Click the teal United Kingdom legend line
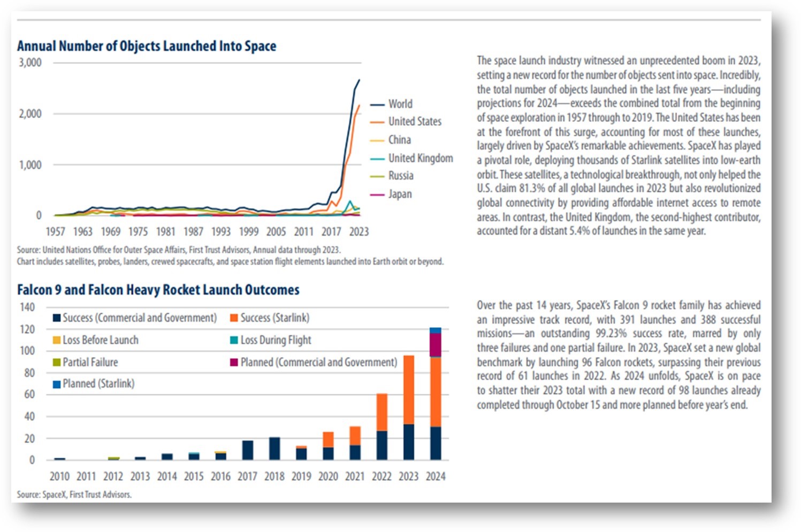Viewport: 801px width, 532px height. tap(377, 159)
